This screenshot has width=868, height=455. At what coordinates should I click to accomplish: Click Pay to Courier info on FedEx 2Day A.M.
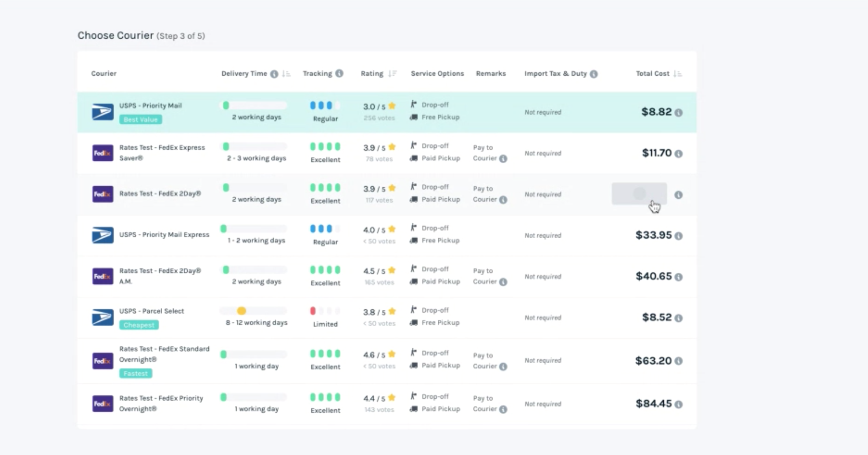click(x=503, y=282)
